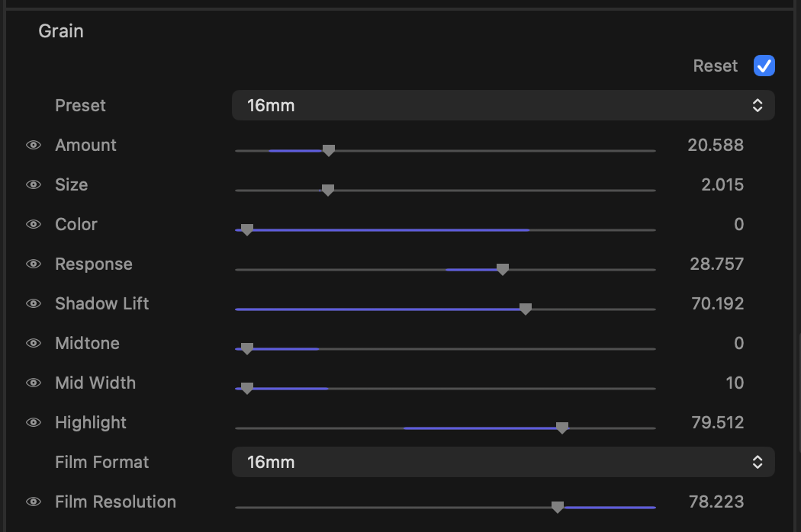
Task: Open the Preset 16mm dropdown
Action: pos(503,105)
